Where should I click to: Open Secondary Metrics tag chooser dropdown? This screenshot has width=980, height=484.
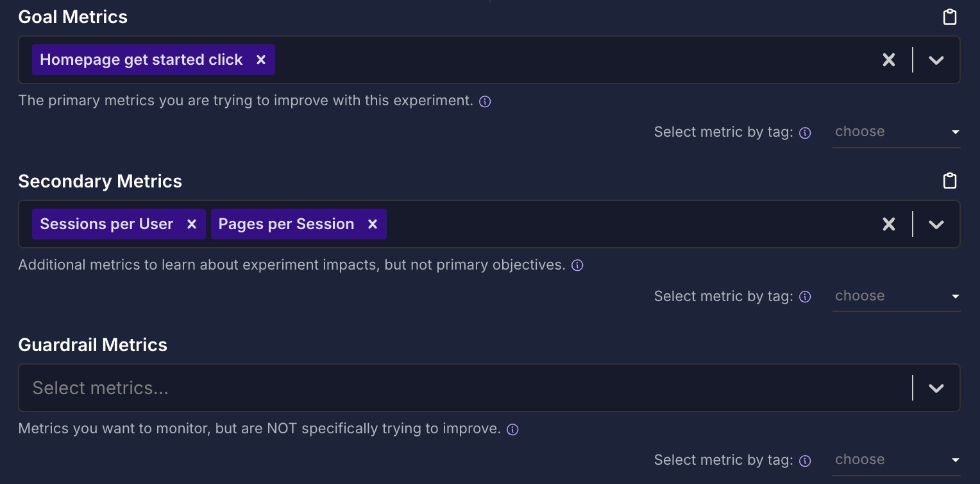point(896,296)
